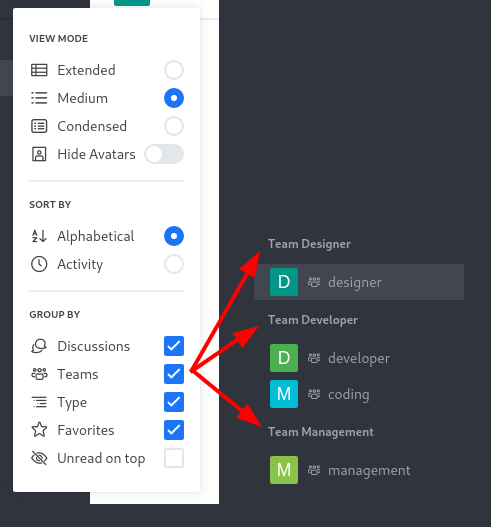491x527 pixels.
Task: Click the Alphabetical A-Z sort icon
Action: (x=39, y=236)
